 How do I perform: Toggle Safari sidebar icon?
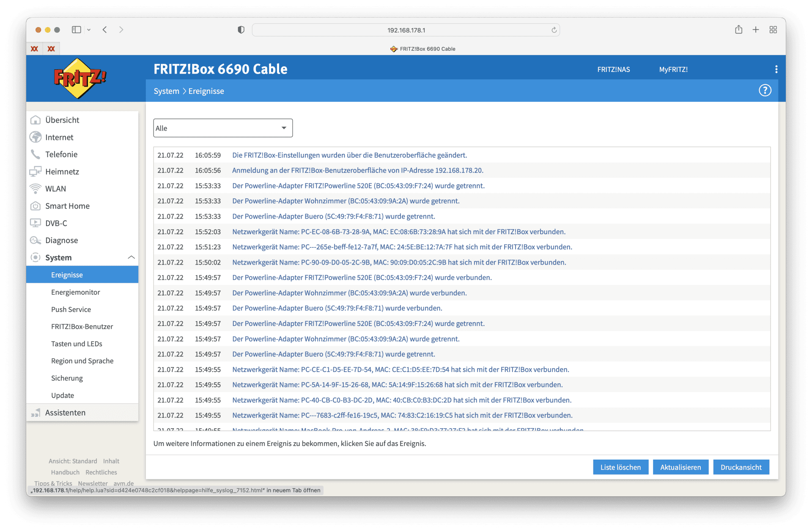click(76, 30)
